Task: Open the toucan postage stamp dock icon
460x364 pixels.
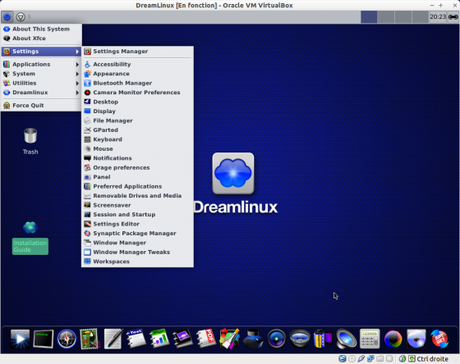Action: pos(89,339)
